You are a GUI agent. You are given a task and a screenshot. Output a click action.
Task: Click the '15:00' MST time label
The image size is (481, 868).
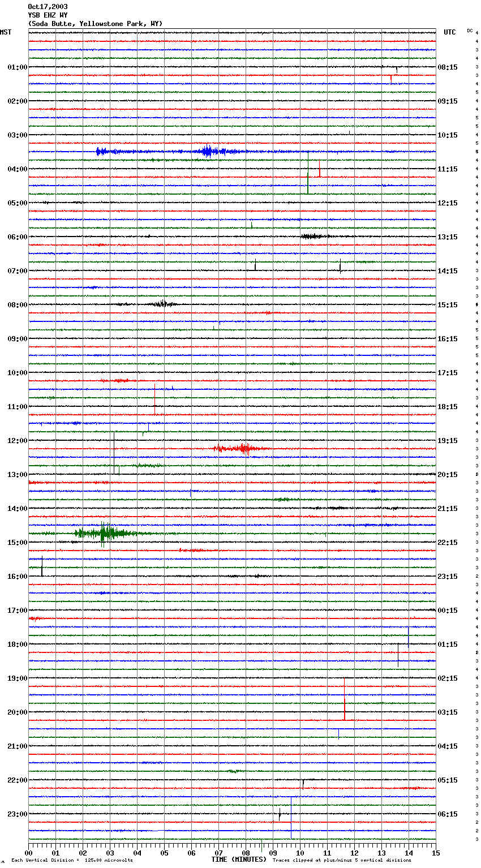[x=18, y=543]
